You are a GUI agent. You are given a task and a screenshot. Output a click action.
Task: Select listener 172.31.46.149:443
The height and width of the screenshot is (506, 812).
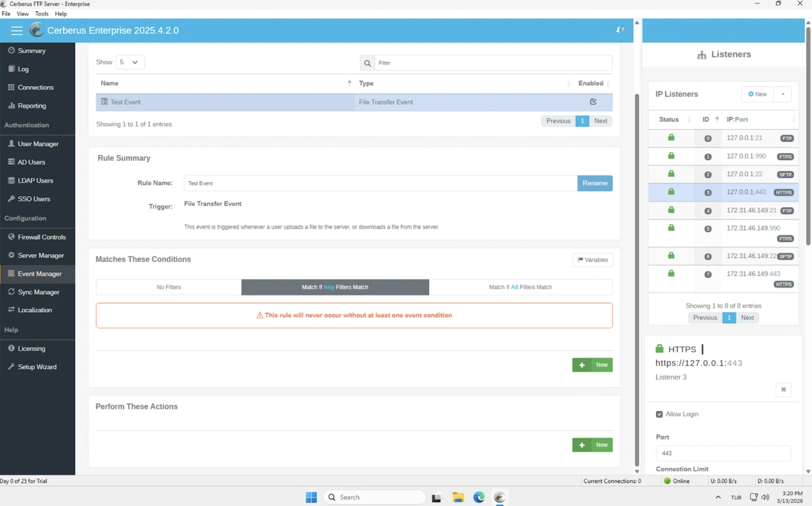pyautogui.click(x=723, y=279)
